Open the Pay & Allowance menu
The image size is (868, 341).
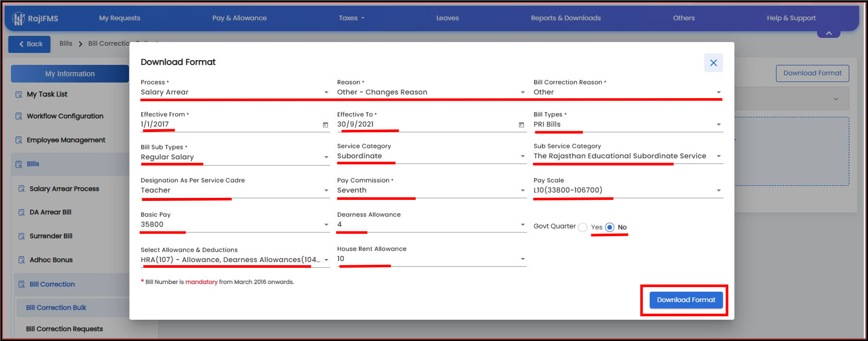click(x=239, y=18)
